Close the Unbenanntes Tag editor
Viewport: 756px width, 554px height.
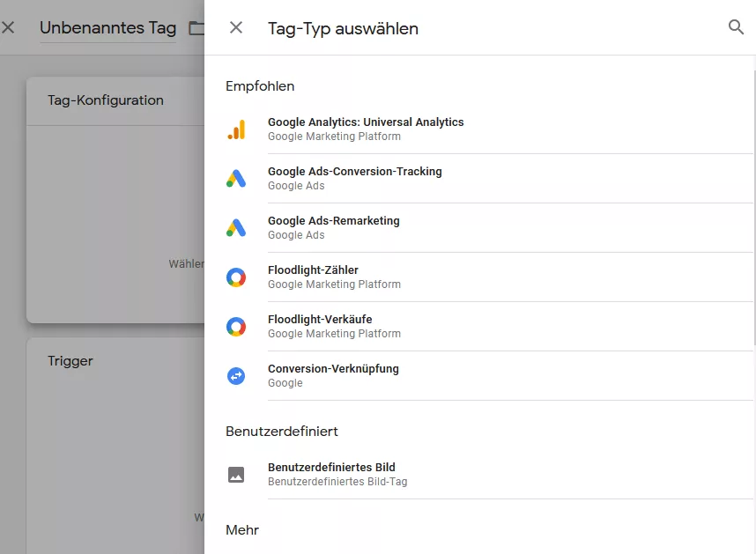(8, 27)
